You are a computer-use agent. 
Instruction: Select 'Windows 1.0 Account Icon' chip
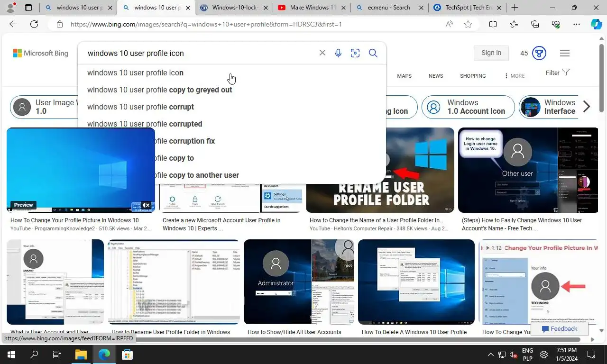click(x=468, y=107)
